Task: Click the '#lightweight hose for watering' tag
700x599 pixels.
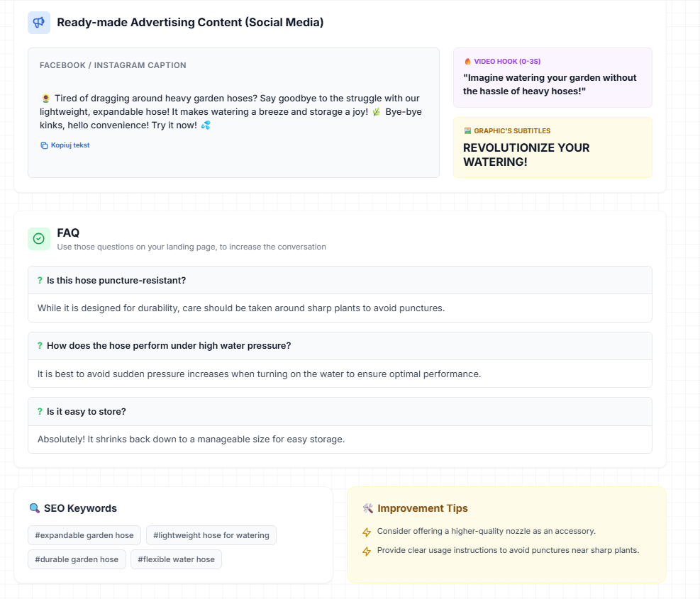Action: click(x=211, y=535)
